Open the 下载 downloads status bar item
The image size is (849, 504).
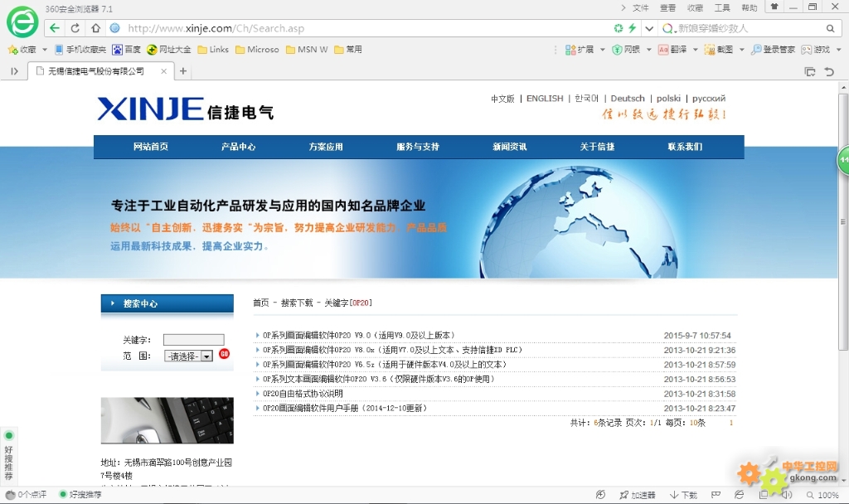(683, 495)
